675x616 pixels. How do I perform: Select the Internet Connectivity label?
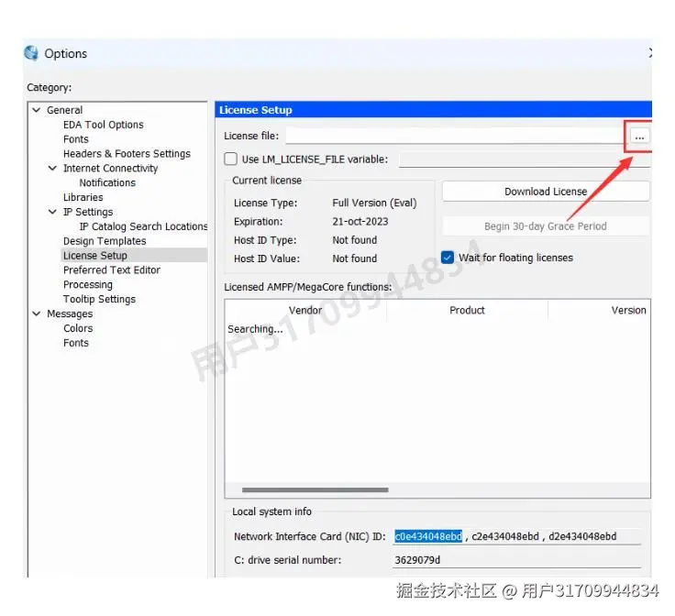click(x=110, y=168)
